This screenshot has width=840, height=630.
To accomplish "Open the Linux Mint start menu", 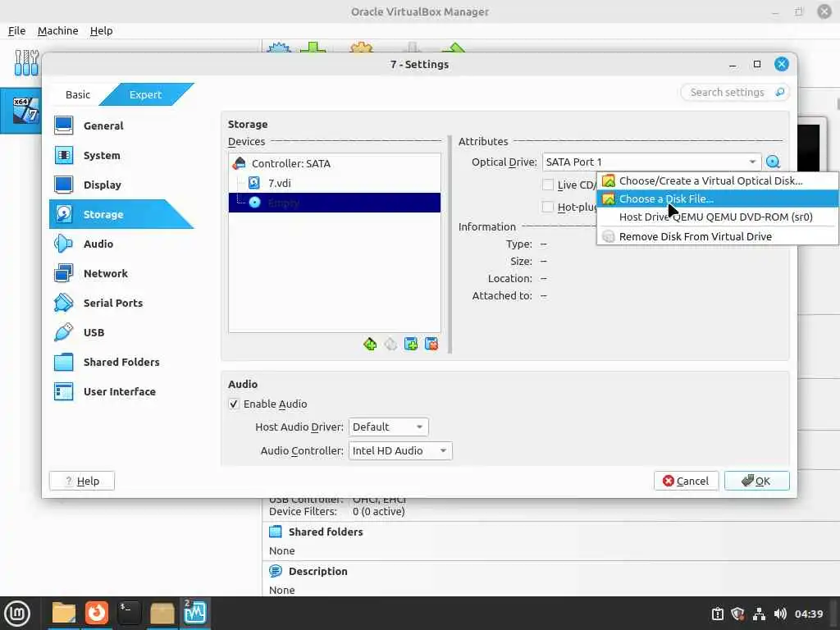I will point(16,614).
